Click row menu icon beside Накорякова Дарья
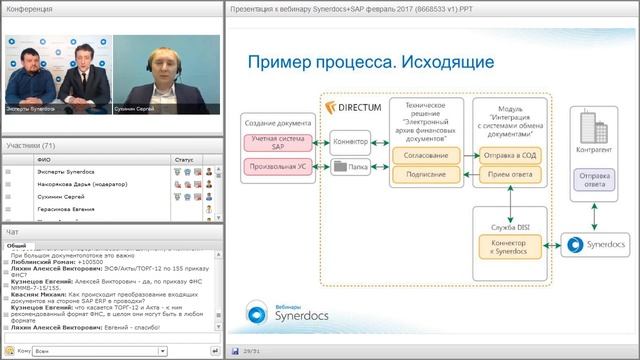The width and height of the screenshot is (640, 360). tap(8, 184)
